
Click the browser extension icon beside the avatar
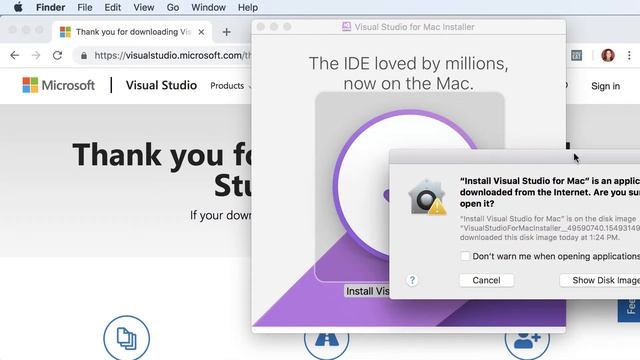tap(576, 55)
